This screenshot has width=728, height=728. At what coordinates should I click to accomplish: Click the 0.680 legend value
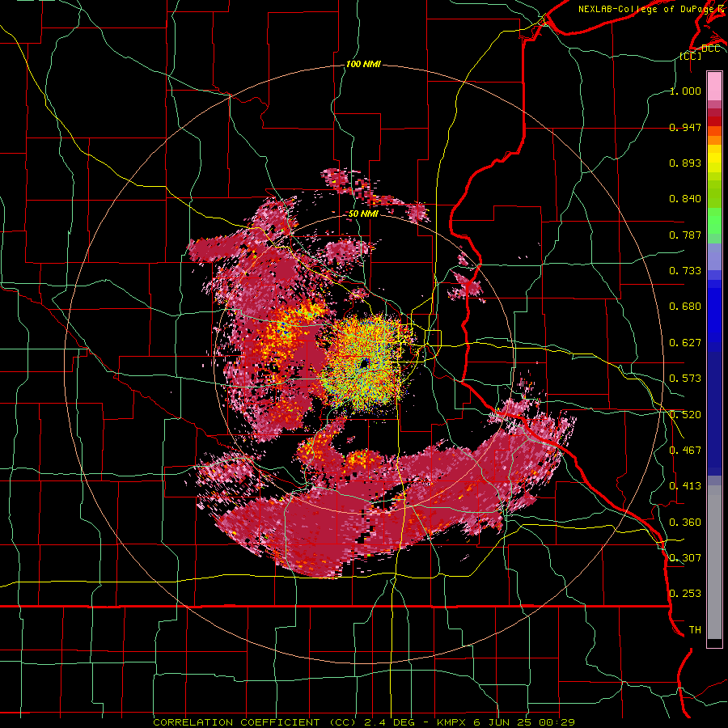tap(685, 307)
